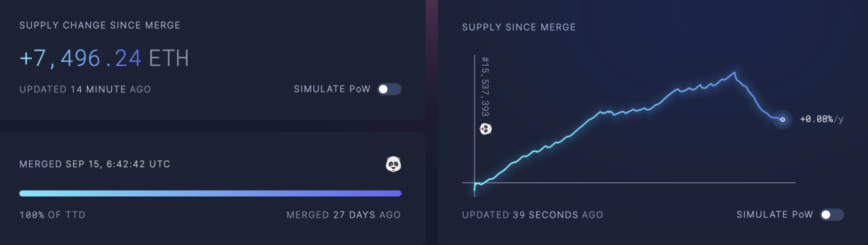Click the 100% of TTD label
Image resolution: width=868 pixels, height=245 pixels.
click(x=52, y=214)
